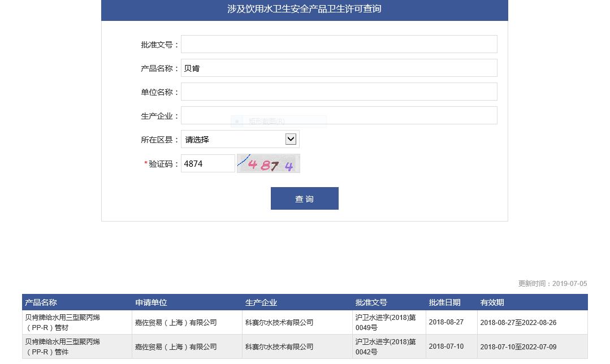The image size is (610, 364).
Task: Click the 产品名称 input containing 贝肯
Action: 338,67
